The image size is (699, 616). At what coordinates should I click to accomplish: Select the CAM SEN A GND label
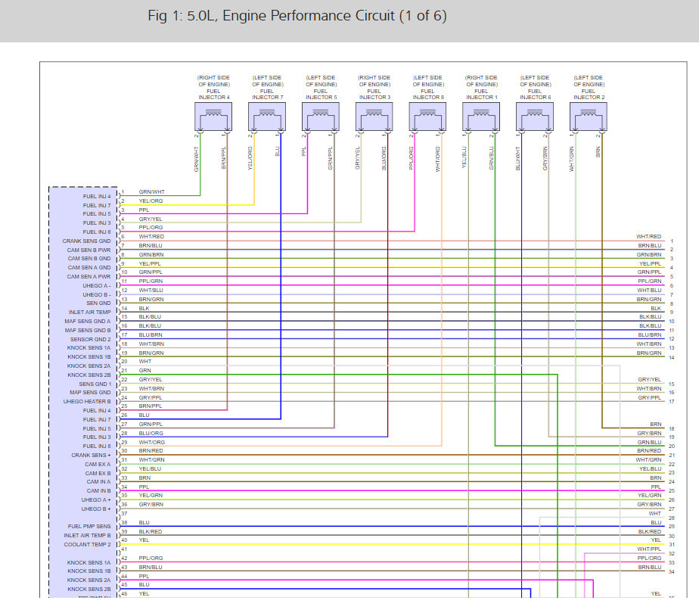pos(89,268)
